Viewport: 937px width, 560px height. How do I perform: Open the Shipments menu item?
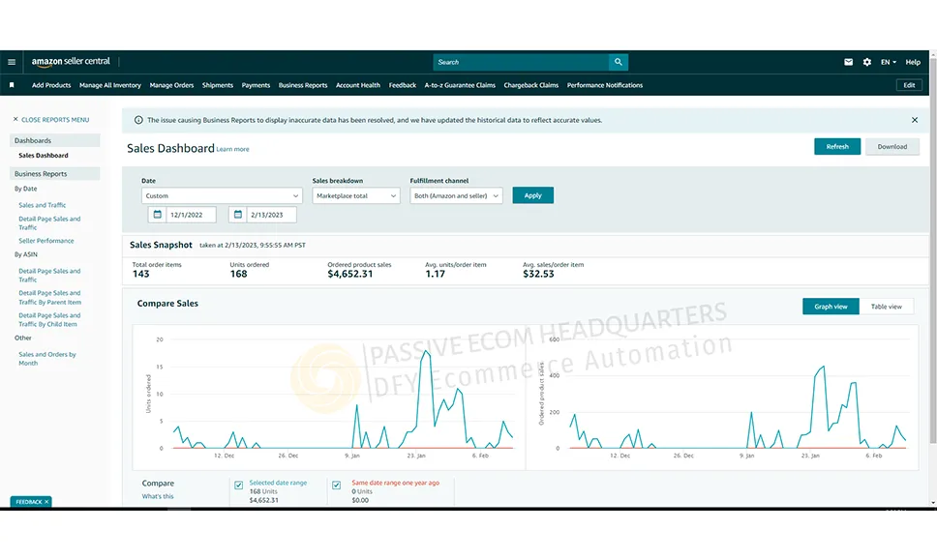[218, 85]
